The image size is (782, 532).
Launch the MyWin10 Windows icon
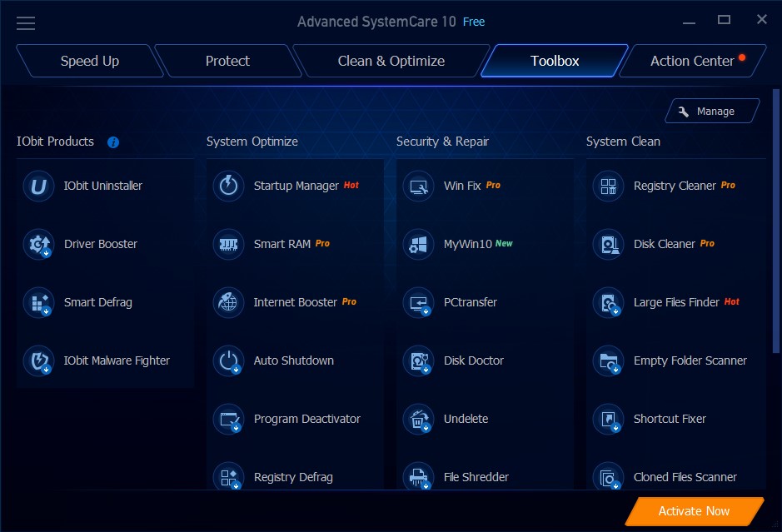tap(418, 245)
